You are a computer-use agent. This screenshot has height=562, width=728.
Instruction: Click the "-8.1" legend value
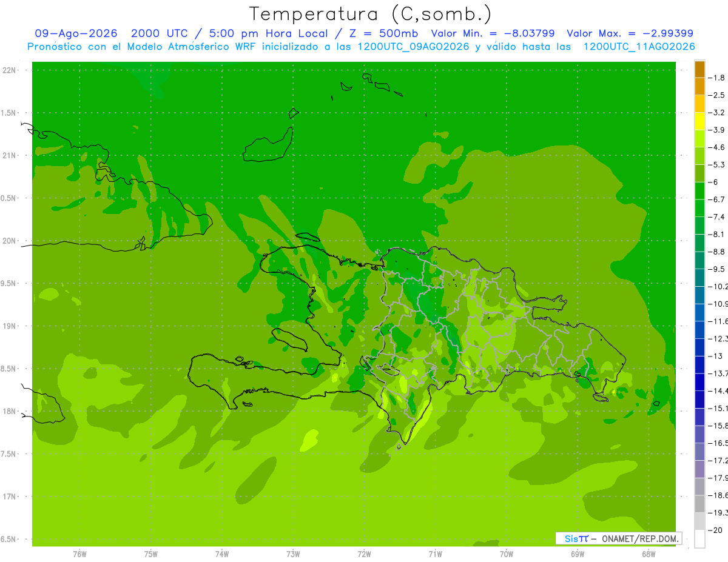(x=717, y=234)
